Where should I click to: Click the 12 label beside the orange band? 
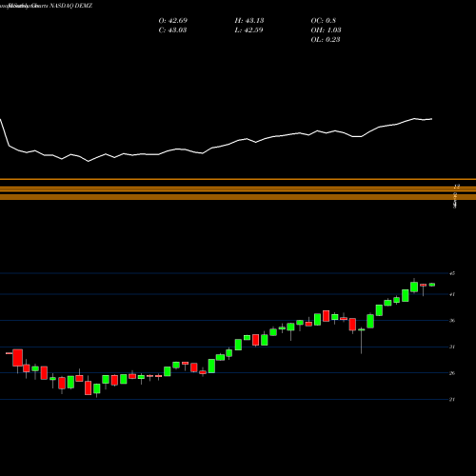pos(457,187)
